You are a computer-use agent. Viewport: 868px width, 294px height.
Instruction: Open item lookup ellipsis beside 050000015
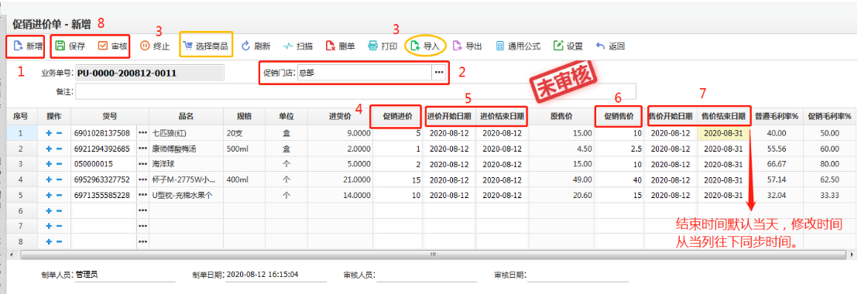point(142,164)
